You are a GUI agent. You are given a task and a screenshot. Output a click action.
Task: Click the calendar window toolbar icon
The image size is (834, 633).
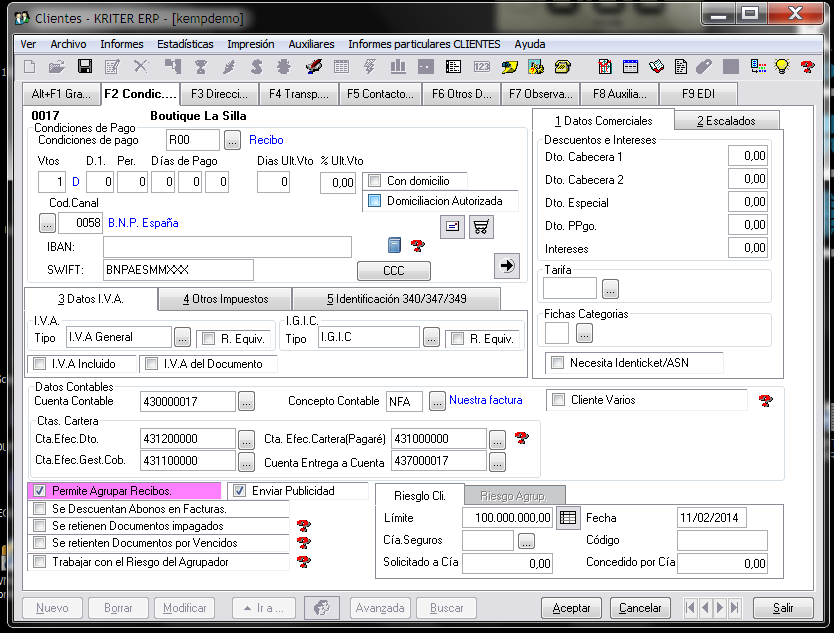click(x=630, y=66)
